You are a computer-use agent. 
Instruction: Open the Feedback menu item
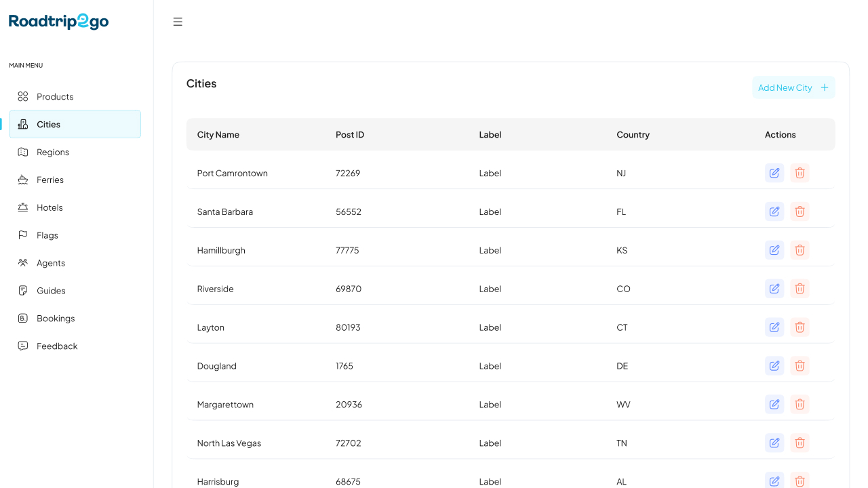(75, 346)
